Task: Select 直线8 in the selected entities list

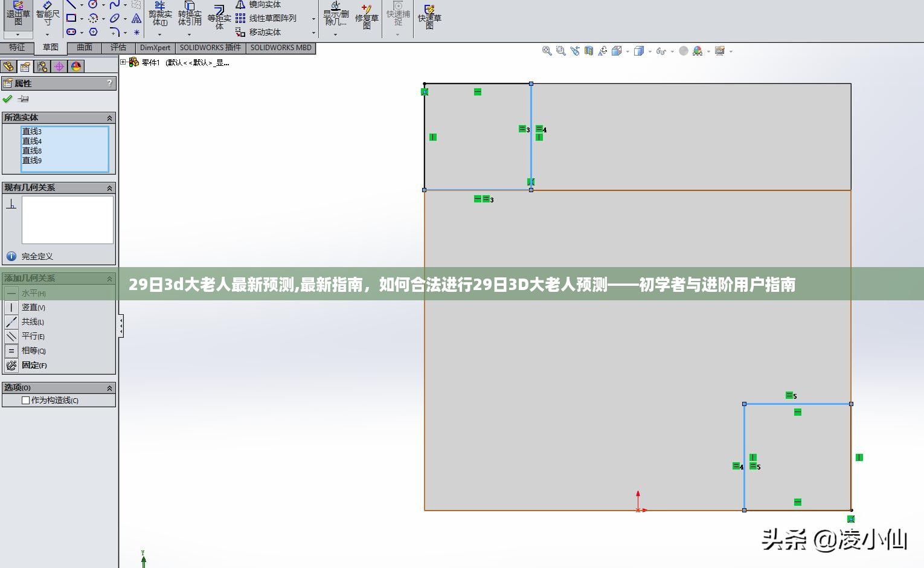Action: coord(32,151)
